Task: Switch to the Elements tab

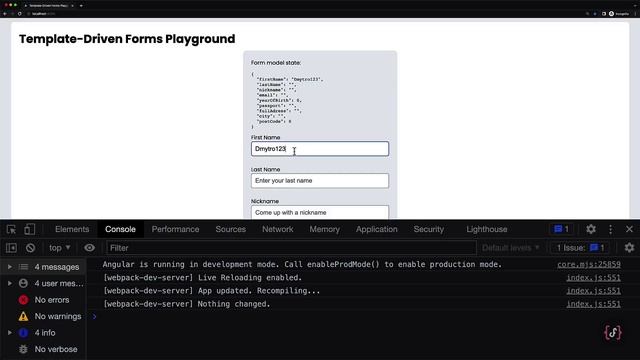Action: (72, 229)
